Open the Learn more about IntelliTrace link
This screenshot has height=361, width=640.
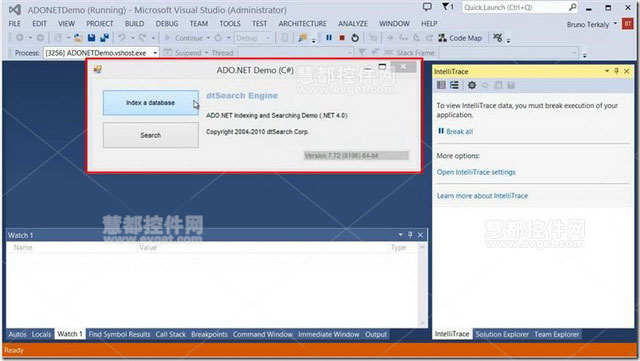(x=482, y=196)
